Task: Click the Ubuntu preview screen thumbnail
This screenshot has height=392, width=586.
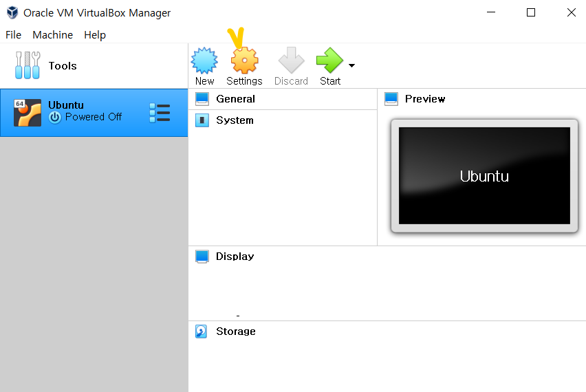Action: click(484, 176)
